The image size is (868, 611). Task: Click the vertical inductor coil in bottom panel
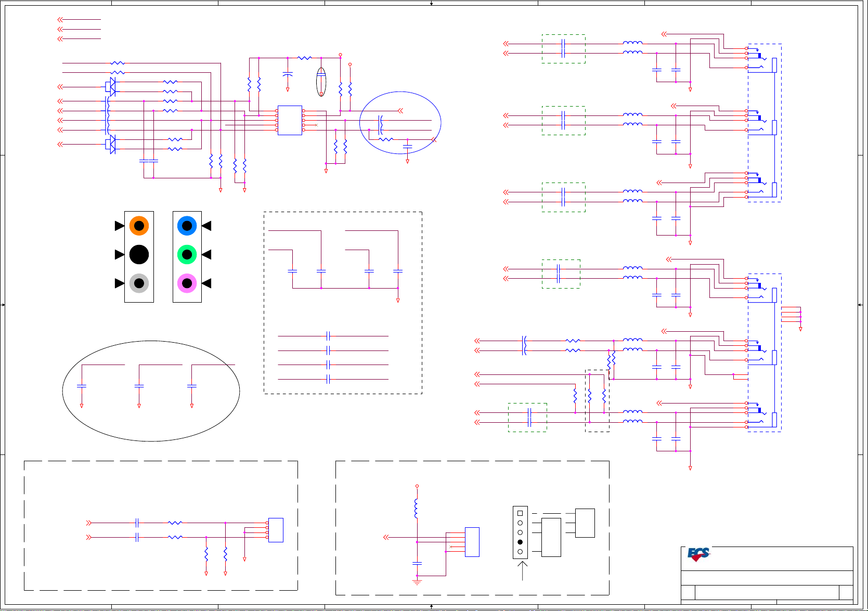pos(417,509)
